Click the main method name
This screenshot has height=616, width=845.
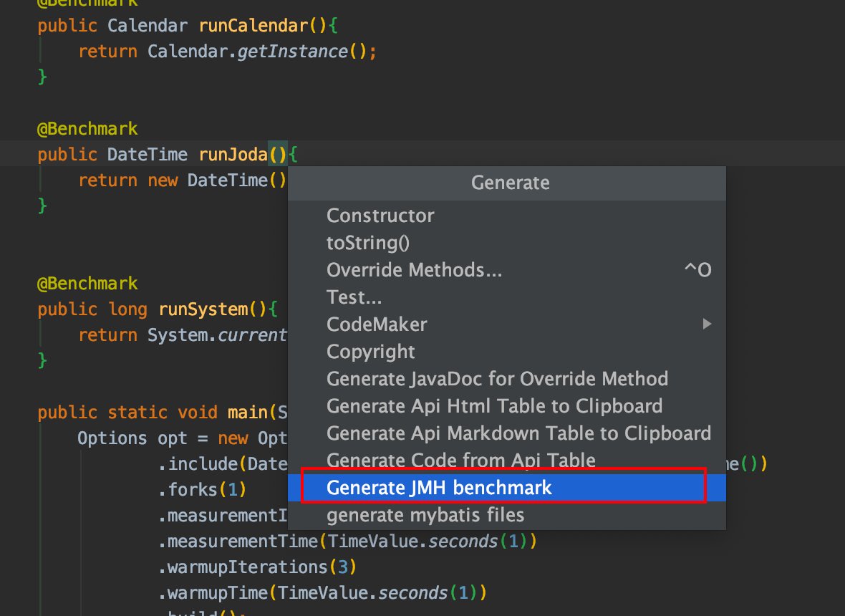[x=247, y=413]
